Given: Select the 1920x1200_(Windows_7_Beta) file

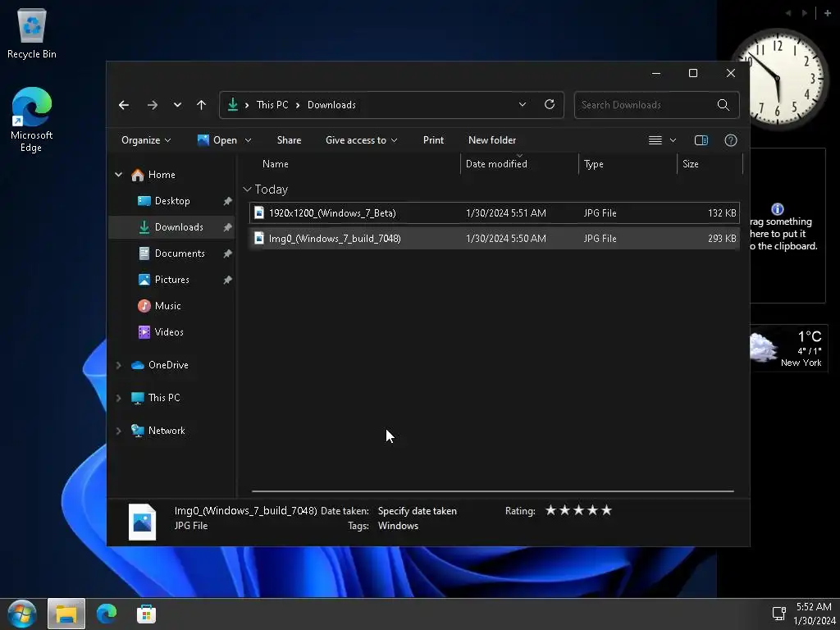Looking at the screenshot, I should pos(494,212).
